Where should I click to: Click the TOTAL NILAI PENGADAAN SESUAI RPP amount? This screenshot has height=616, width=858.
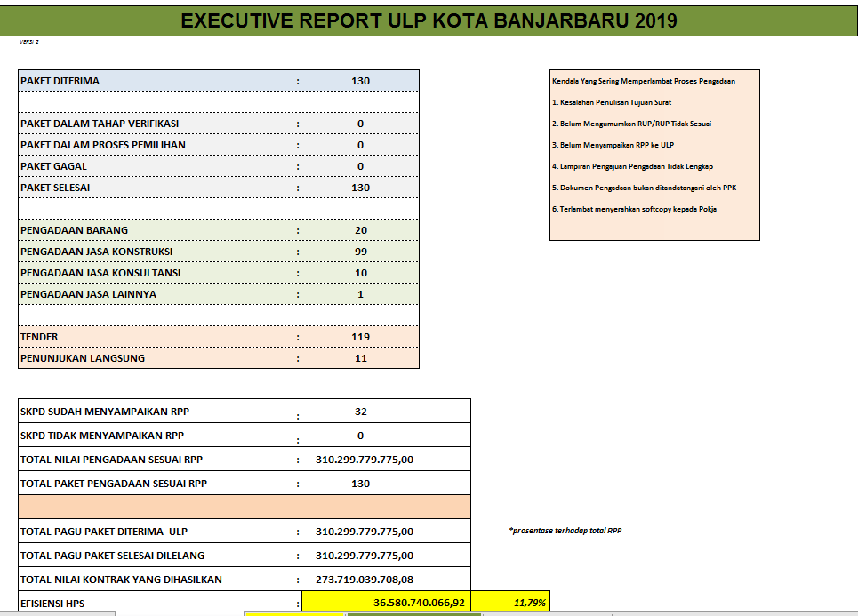click(x=365, y=460)
